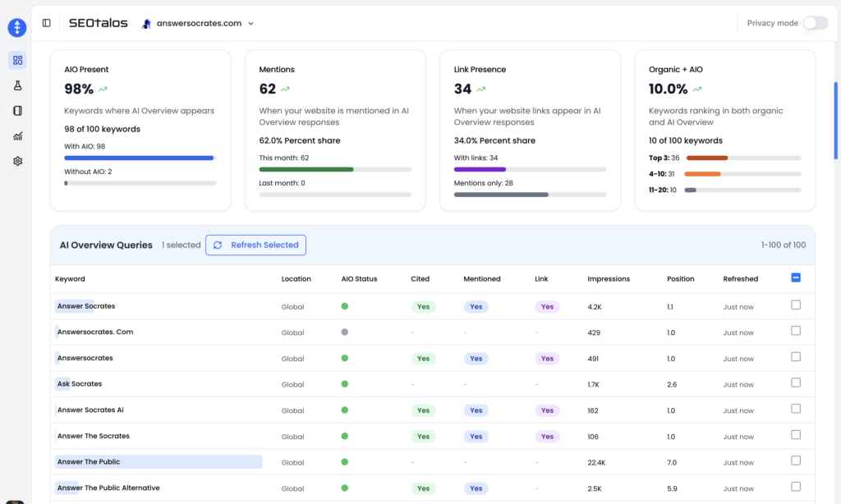Screen dimensions: 841x504
Task: Click the blue SEOtalos avatar logo
Action: [16, 27]
